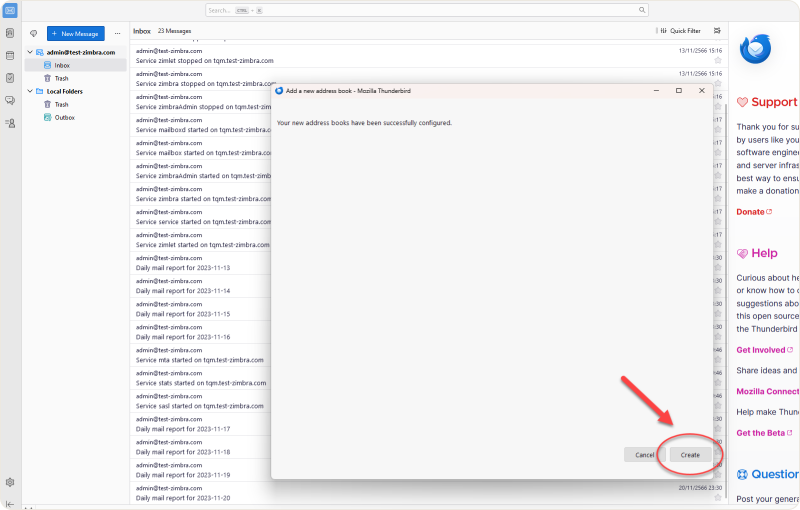Open 'Daily mail report for 2023-11-17' message
Viewport: 800px width, 510px height.
click(201, 424)
